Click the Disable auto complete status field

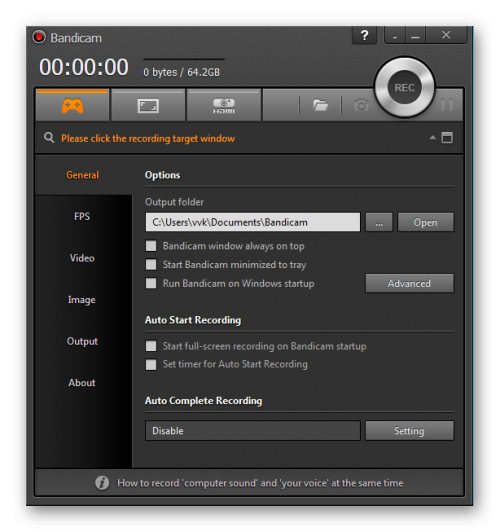(x=253, y=431)
